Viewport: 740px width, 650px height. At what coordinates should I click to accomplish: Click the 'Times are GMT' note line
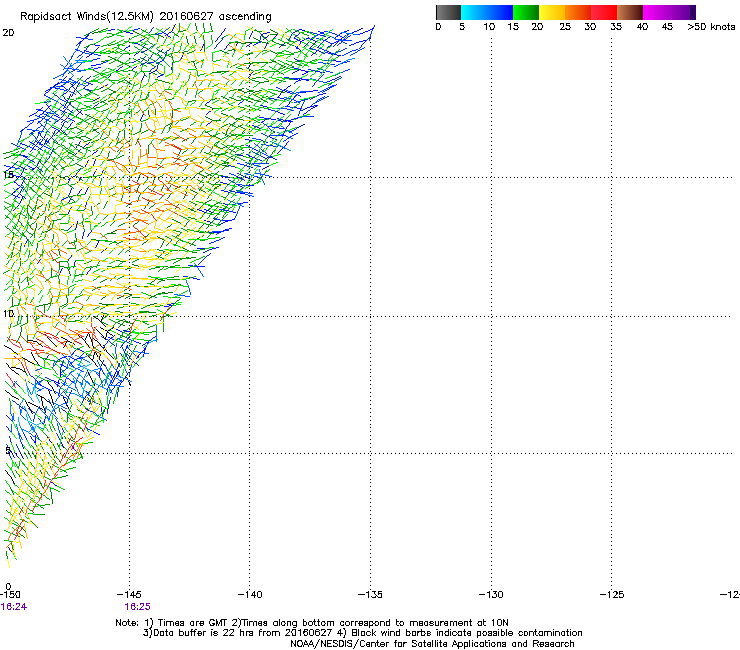tap(312, 623)
